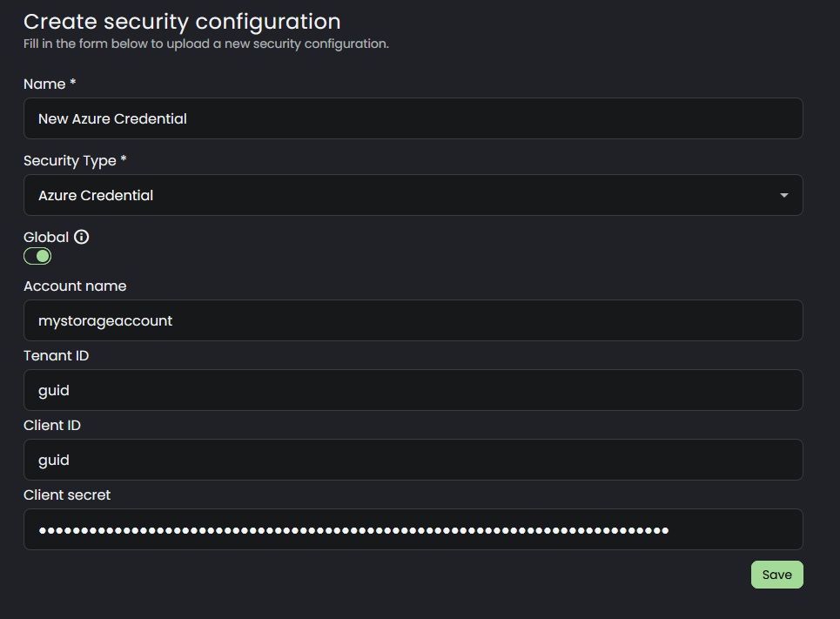Focus the Tenant ID field
840x619 pixels.
click(x=413, y=390)
